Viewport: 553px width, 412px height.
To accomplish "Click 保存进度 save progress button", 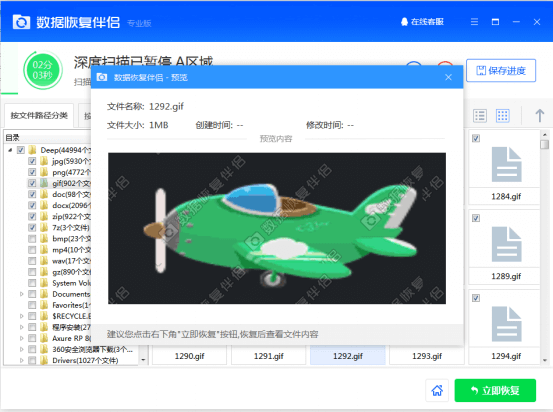I will (501, 71).
